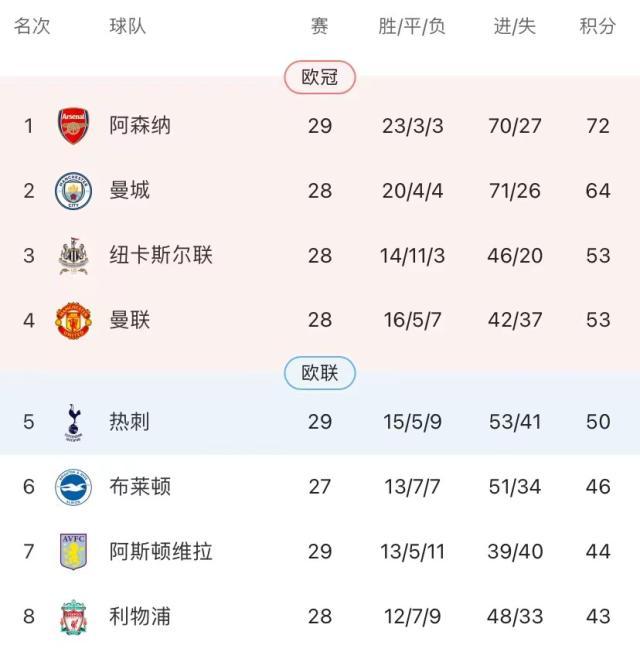
Task: Tap the Newcastle United crest icon
Action: point(73,256)
